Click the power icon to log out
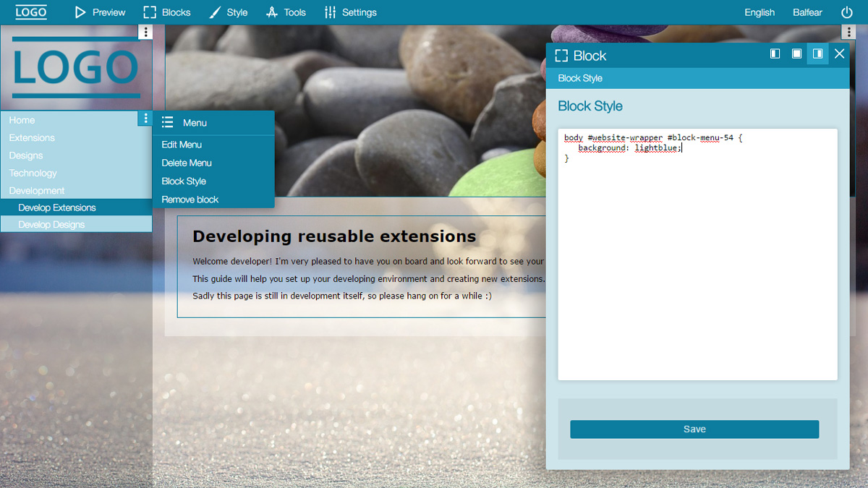 (847, 12)
